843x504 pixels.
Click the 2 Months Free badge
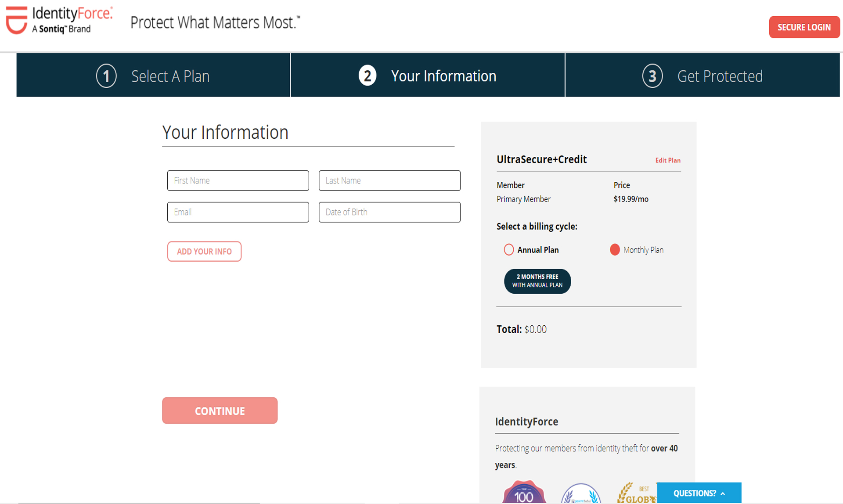point(537,281)
